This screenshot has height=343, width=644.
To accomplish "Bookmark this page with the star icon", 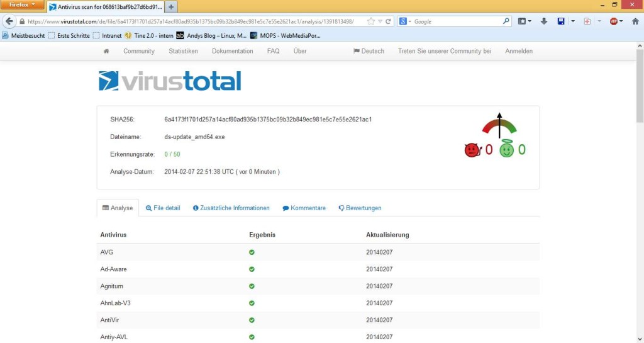I will coord(370,21).
